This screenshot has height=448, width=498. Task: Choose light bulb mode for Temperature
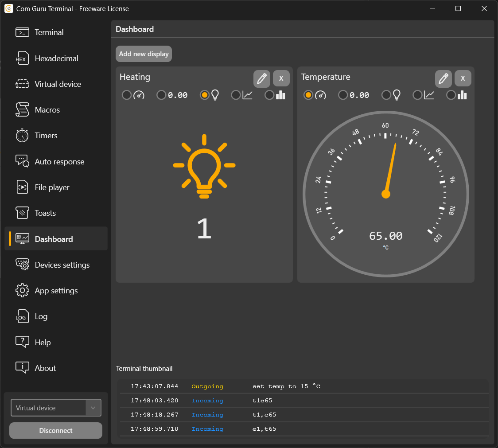pos(386,95)
